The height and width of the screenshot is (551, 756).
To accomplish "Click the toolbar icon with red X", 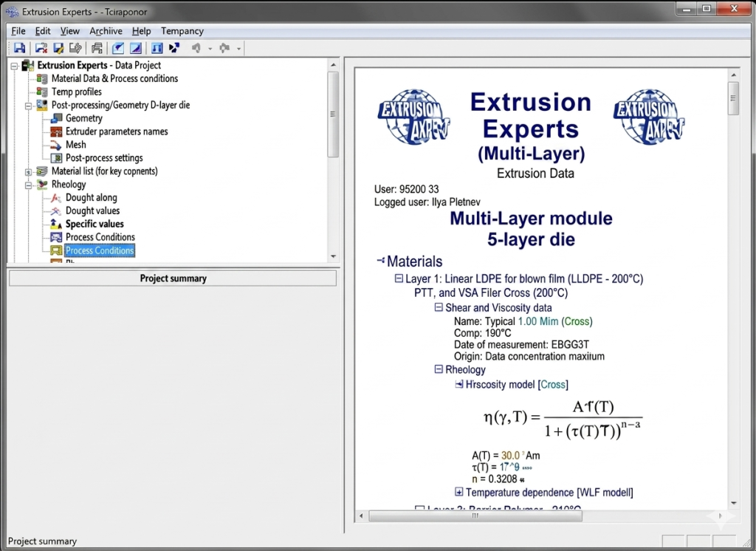I will [x=41, y=48].
